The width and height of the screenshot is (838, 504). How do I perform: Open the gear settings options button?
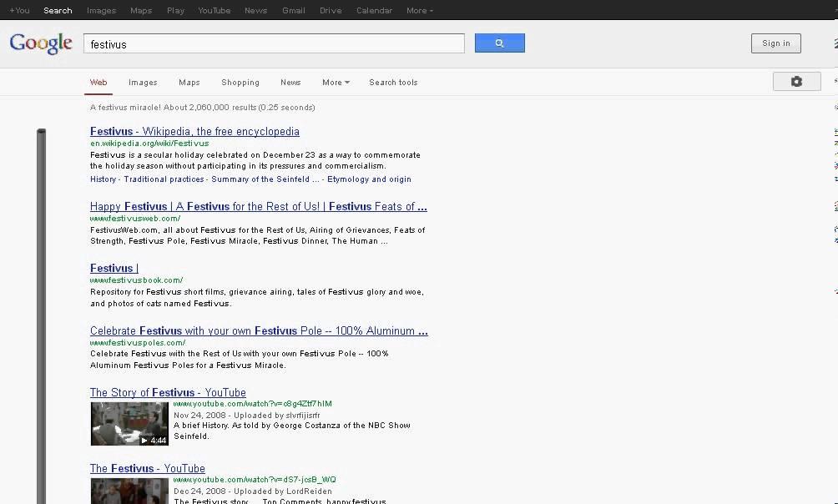tap(796, 81)
